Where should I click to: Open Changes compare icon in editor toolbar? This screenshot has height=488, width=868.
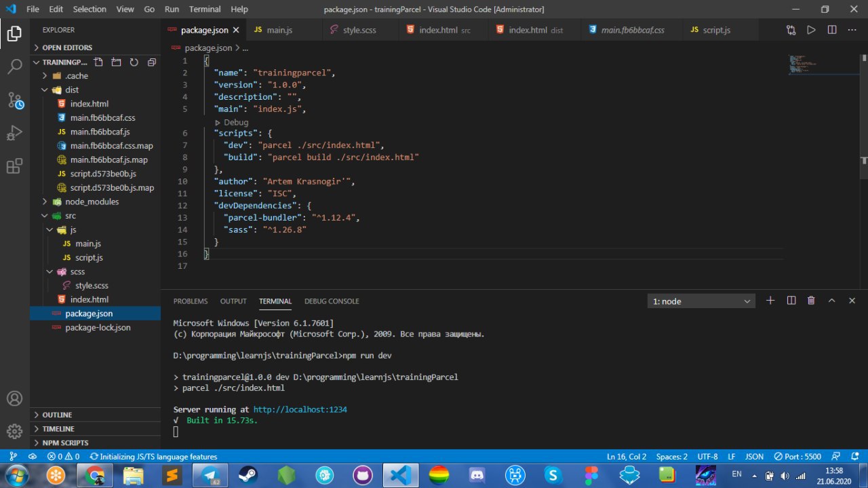pos(791,30)
